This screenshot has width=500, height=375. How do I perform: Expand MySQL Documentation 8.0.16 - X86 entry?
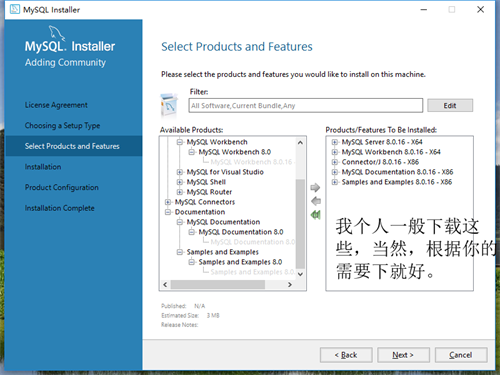pos(334,172)
